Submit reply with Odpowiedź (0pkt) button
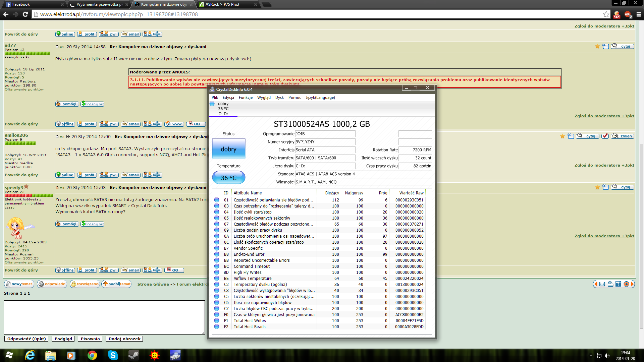This screenshot has width=644, height=362. click(26, 339)
